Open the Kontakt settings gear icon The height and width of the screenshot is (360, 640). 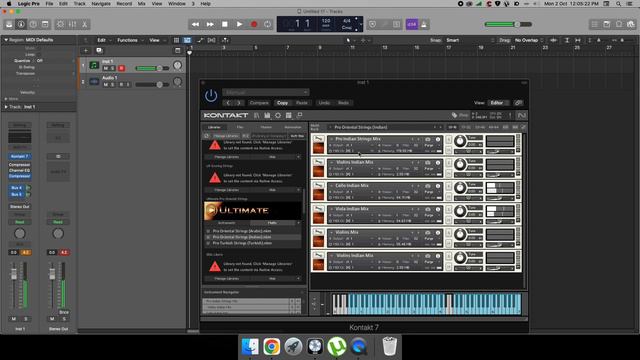pyautogui.click(x=278, y=116)
